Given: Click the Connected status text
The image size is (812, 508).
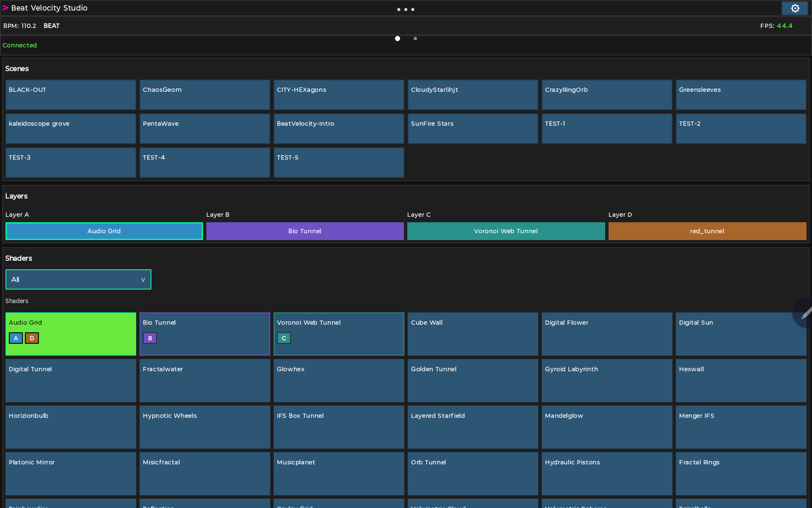Looking at the screenshot, I should 20,45.
